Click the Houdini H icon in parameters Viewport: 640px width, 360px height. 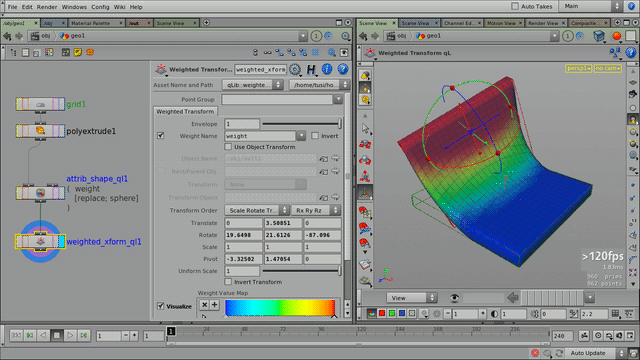[311, 70]
